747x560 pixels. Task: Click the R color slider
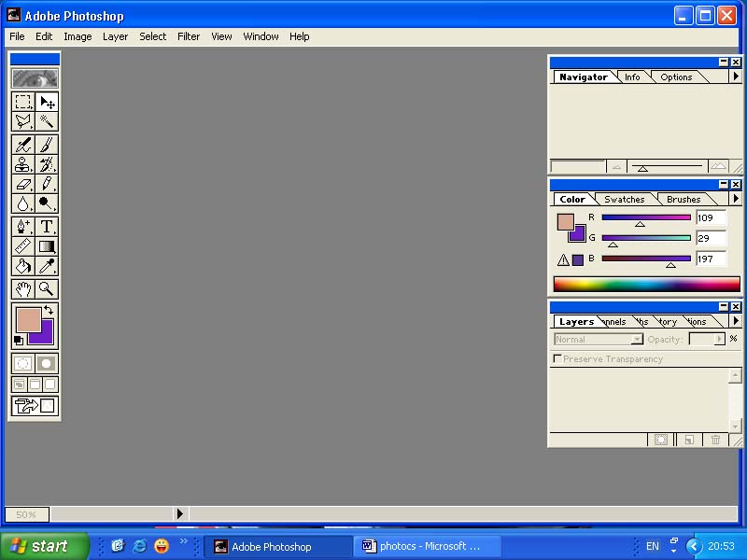pos(646,217)
